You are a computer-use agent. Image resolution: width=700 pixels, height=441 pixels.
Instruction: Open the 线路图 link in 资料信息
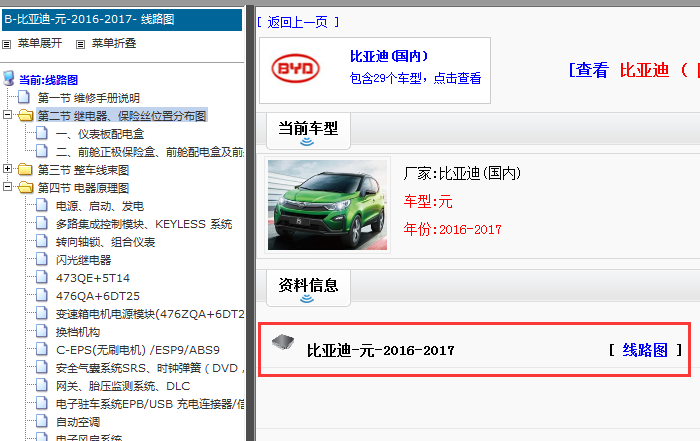coord(645,350)
